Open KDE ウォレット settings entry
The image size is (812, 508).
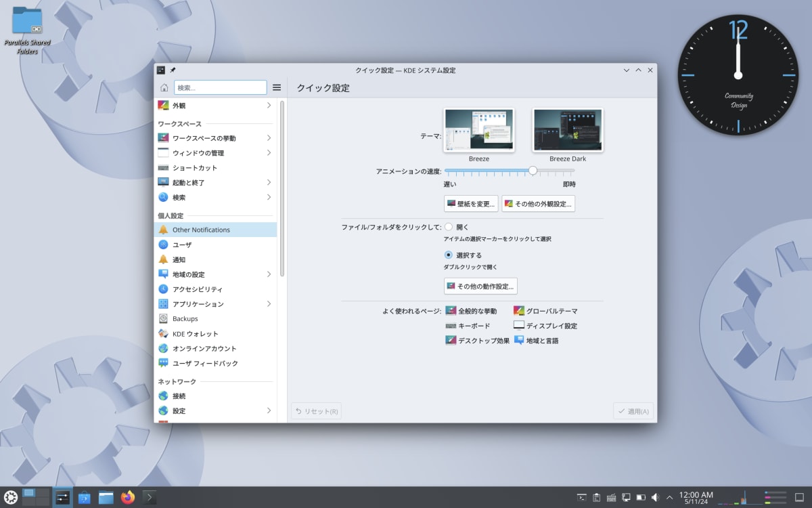coord(215,333)
